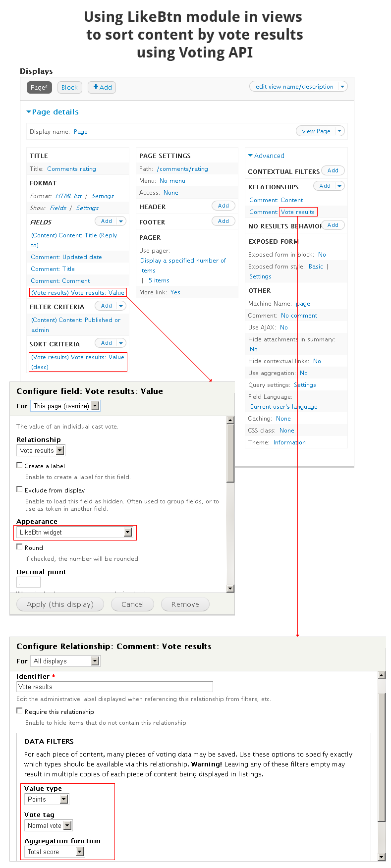Open arrow next to edit view name/description
The width and height of the screenshot is (391, 868).
click(x=342, y=87)
